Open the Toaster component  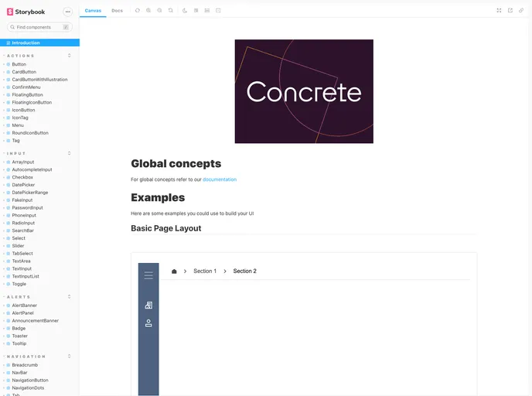click(x=19, y=336)
